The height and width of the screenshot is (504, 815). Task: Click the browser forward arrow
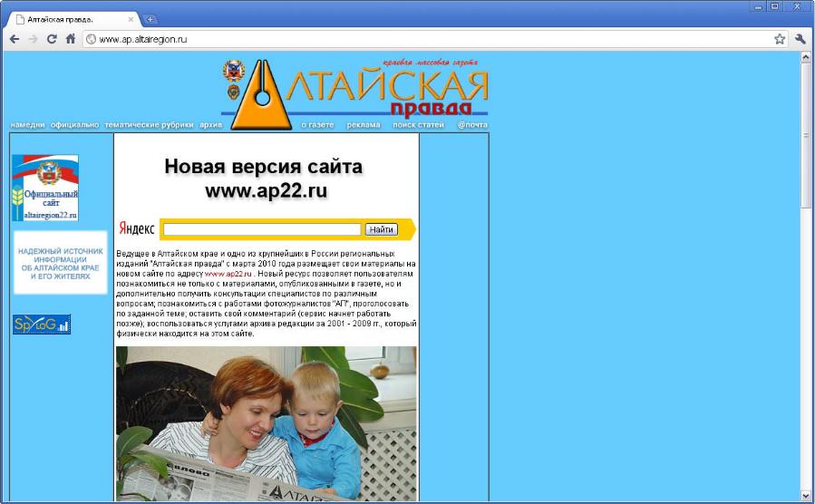click(33, 39)
